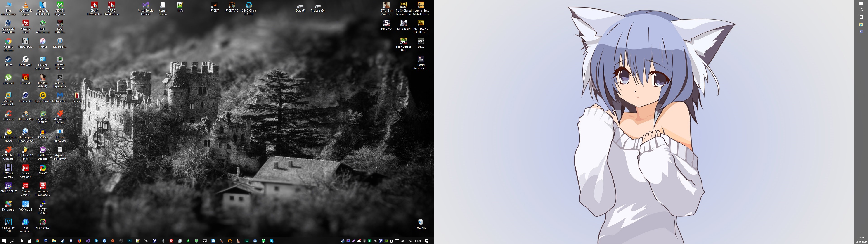The height and width of the screenshot is (244, 868).
Task: Launch ShareX from the desktop
Action: pos(43,170)
